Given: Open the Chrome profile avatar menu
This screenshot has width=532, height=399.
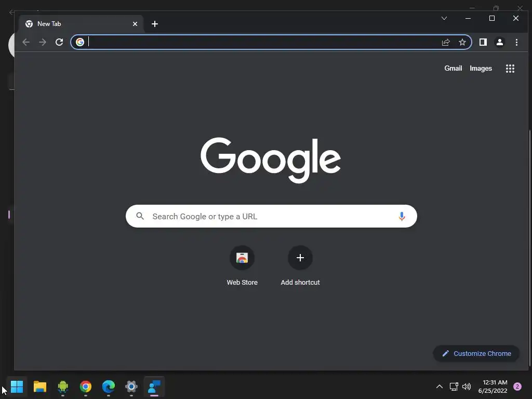Looking at the screenshot, I should pos(500,42).
